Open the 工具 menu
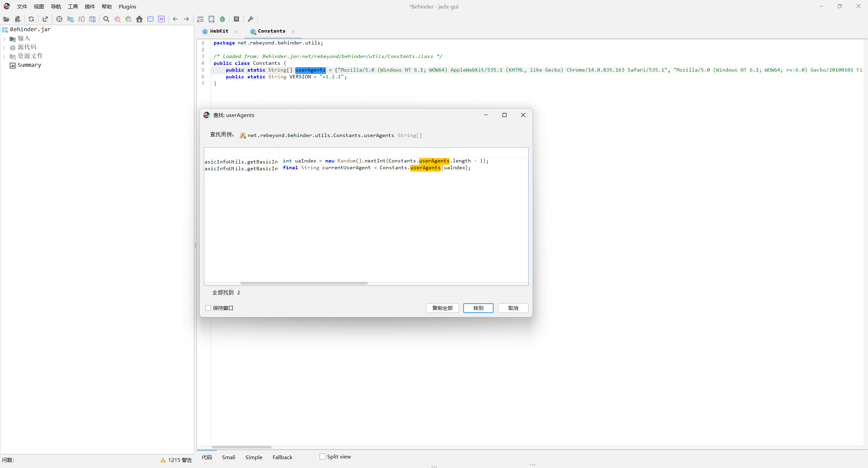Screen dimensions: 868x468 73,6
